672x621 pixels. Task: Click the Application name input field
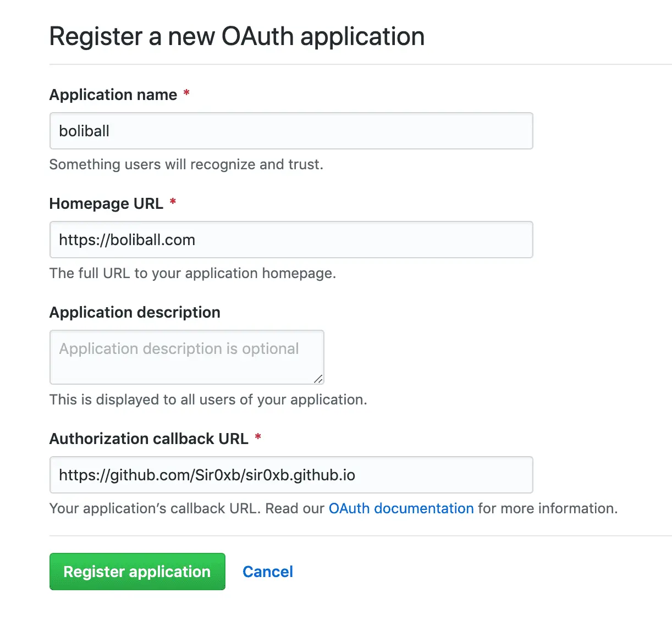291,131
